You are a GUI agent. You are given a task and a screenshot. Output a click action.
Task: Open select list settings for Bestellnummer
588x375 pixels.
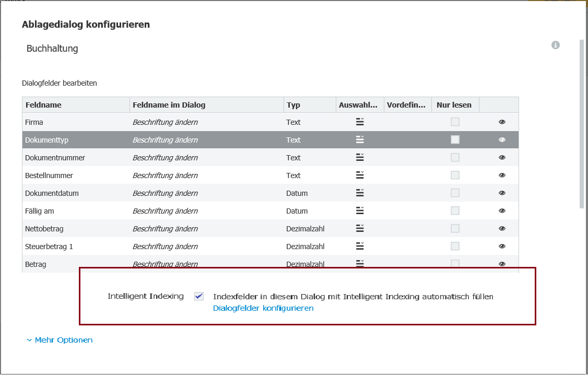[359, 175]
